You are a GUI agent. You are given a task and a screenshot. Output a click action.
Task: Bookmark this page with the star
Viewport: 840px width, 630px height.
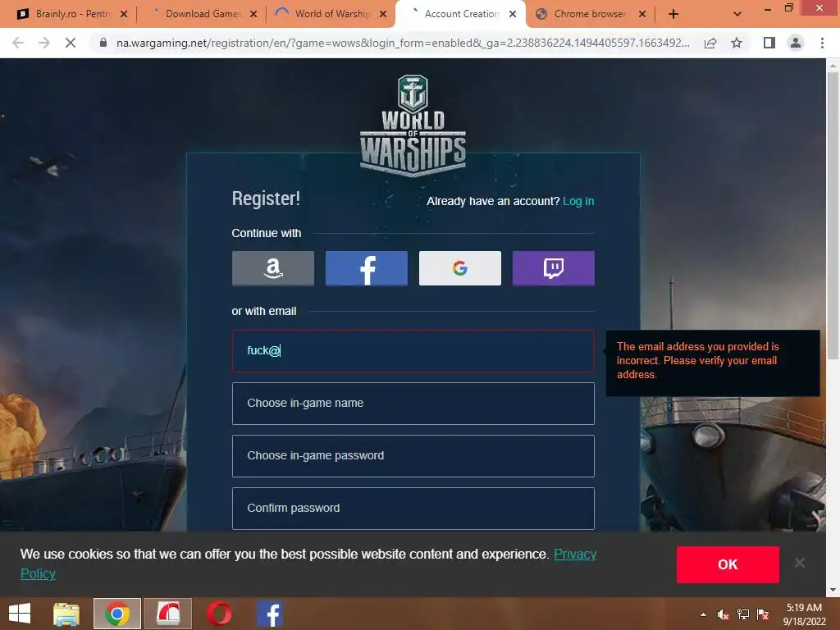pos(737,43)
